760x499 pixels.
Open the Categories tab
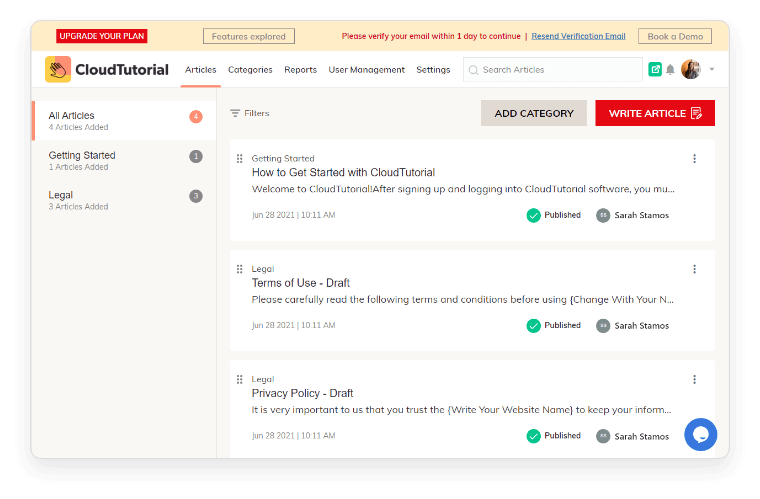click(x=250, y=70)
